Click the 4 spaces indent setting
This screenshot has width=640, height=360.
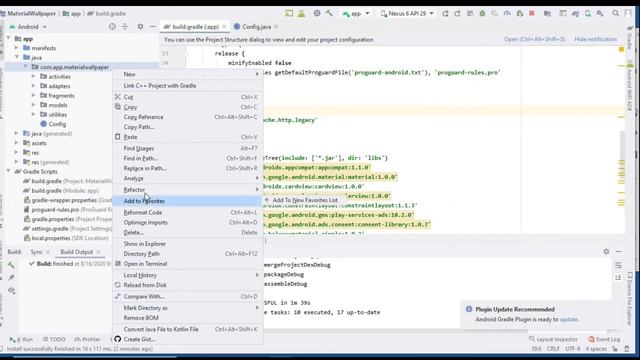tap(596, 349)
